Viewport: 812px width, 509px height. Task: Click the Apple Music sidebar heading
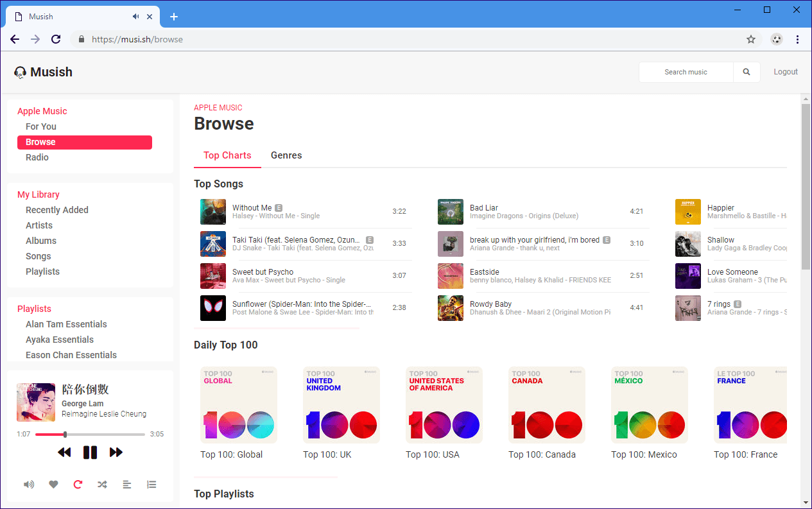[42, 111]
